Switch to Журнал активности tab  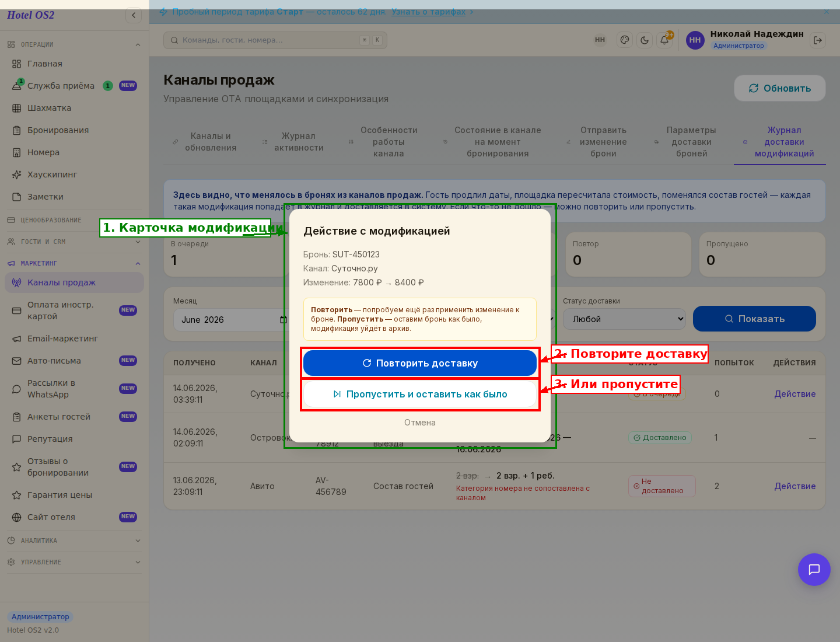click(x=293, y=142)
